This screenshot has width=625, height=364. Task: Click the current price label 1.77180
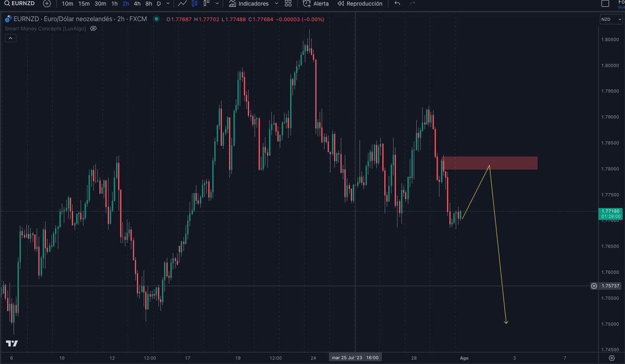click(610, 211)
